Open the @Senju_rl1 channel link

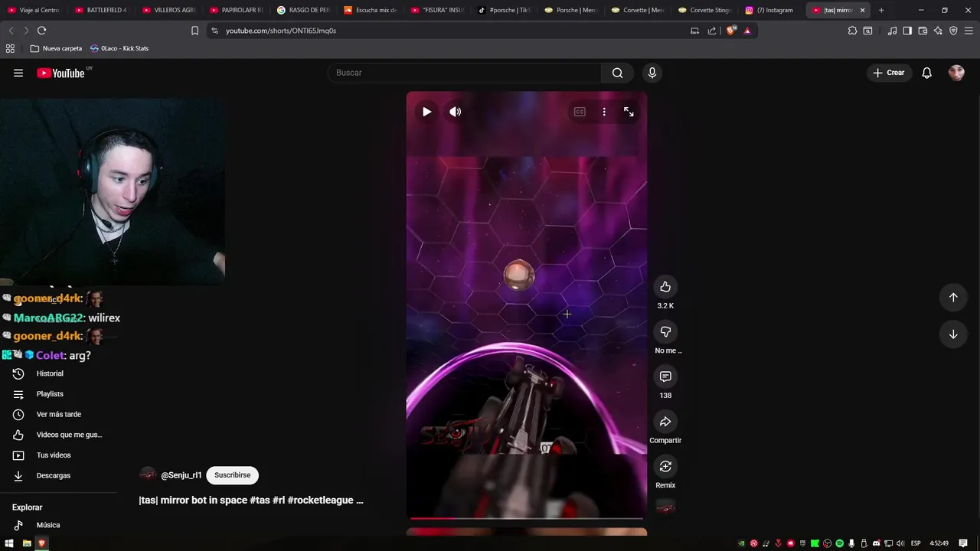(x=181, y=475)
